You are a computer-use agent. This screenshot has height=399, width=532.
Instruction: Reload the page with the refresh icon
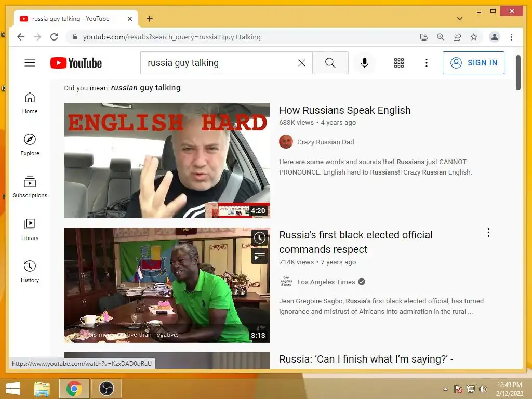(x=54, y=37)
